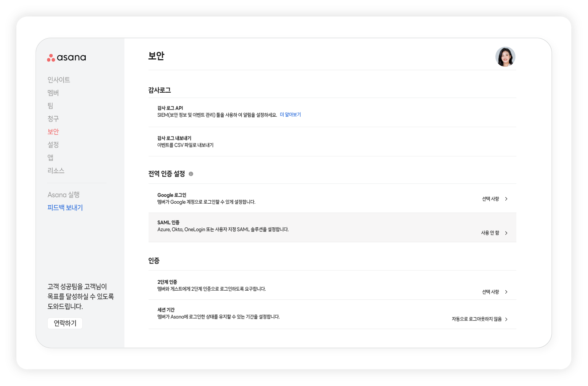Select 보안 sidebar item
This screenshot has height=386, width=588.
click(x=53, y=132)
